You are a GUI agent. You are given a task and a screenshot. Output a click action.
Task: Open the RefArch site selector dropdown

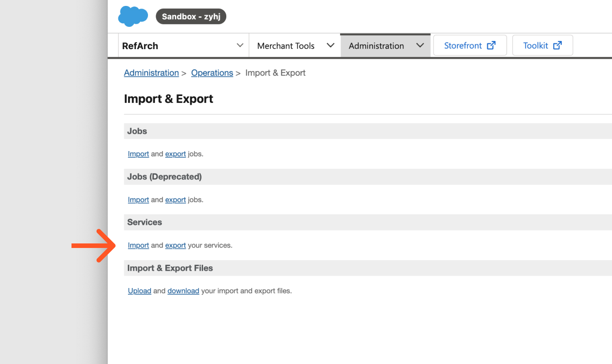click(184, 45)
